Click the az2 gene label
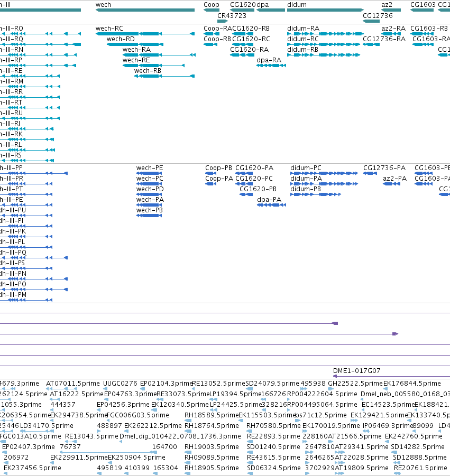This screenshot has height=476, width=450. click(x=387, y=5)
